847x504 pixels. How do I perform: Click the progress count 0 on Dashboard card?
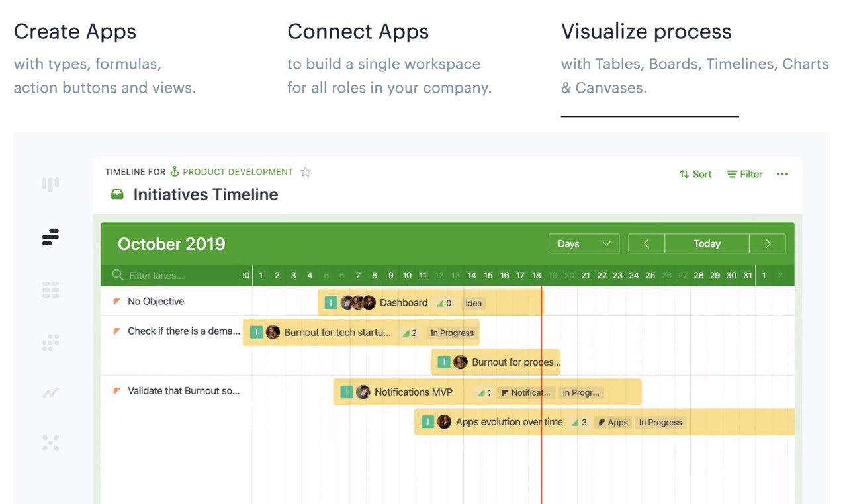click(x=444, y=304)
